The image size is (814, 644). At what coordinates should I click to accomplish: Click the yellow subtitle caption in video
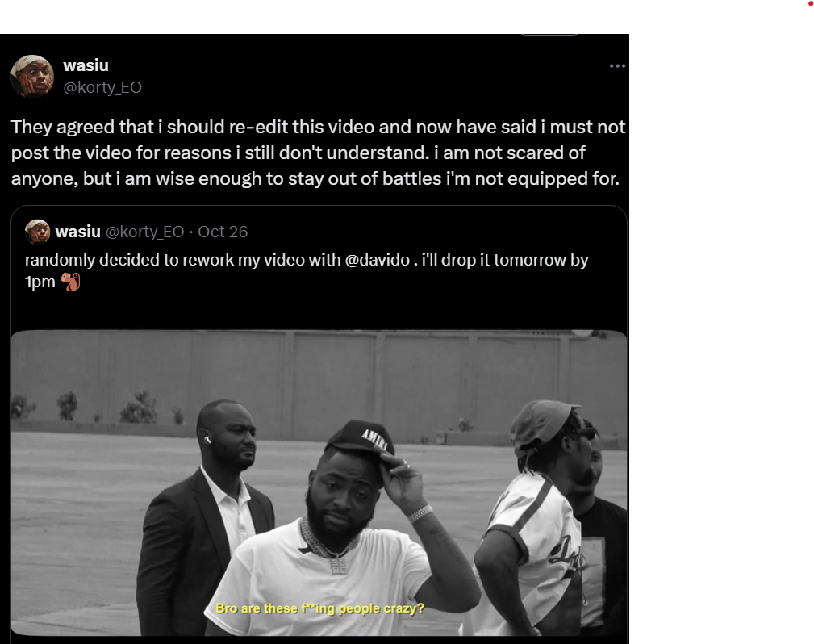click(x=319, y=608)
